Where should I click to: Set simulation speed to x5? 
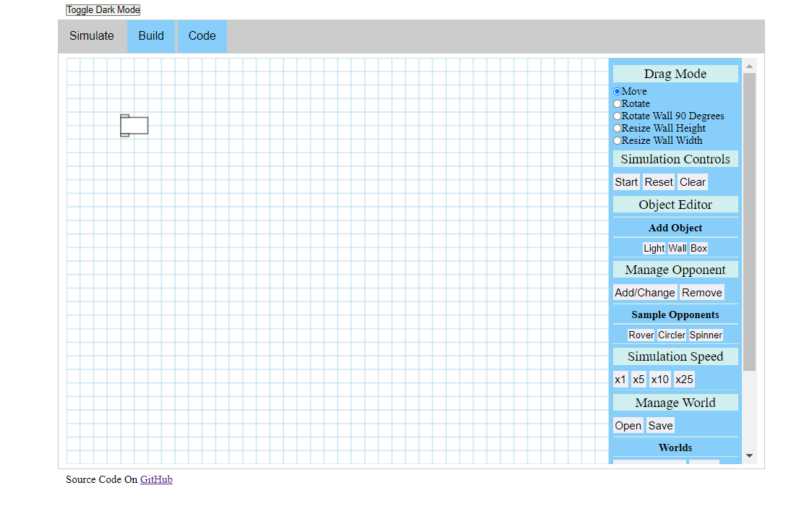pos(638,380)
